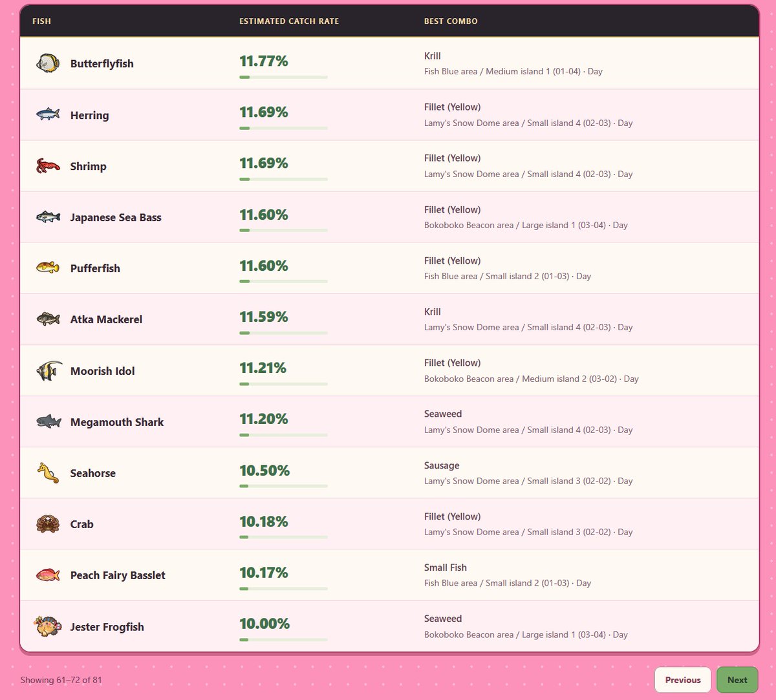Viewport: 776px width, 700px height.
Task: Click the Peach Fairy Basslet icon
Action: point(48,575)
